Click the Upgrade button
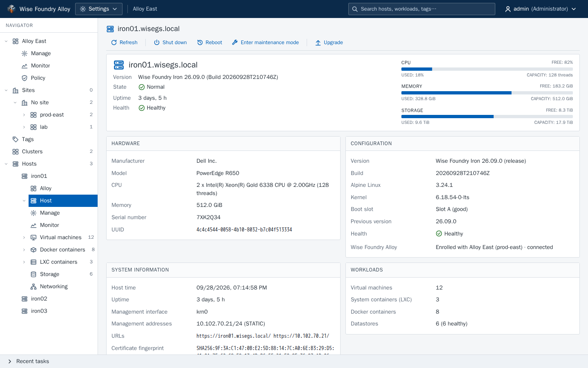 point(329,43)
